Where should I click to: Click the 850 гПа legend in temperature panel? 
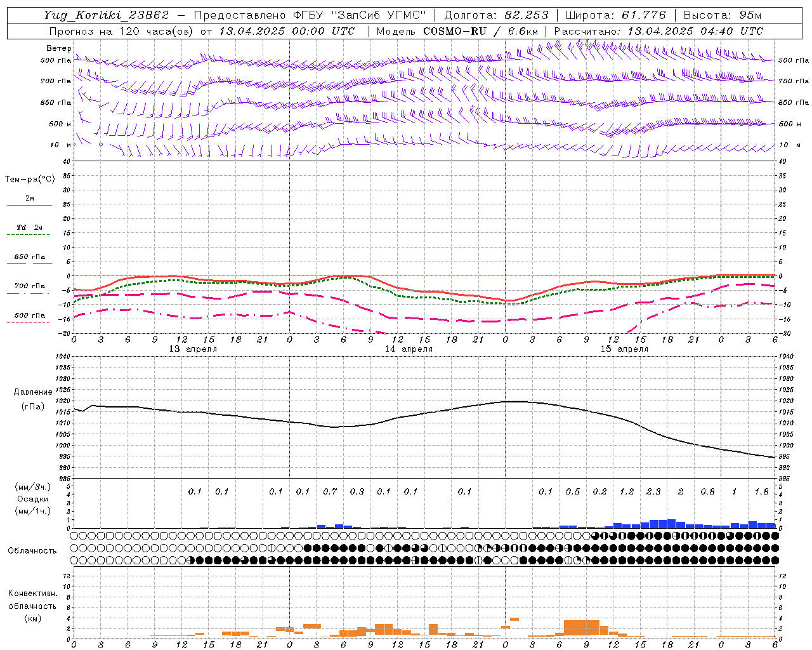coord(30,256)
